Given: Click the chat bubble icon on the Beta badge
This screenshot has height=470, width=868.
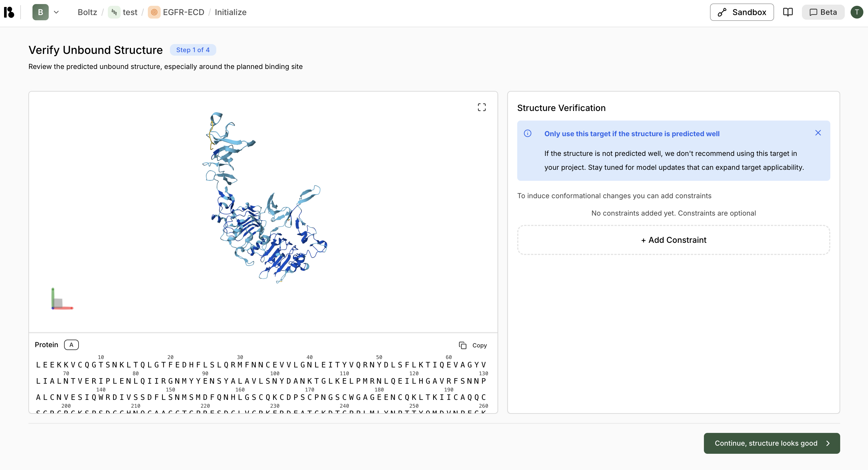Looking at the screenshot, I should (813, 12).
